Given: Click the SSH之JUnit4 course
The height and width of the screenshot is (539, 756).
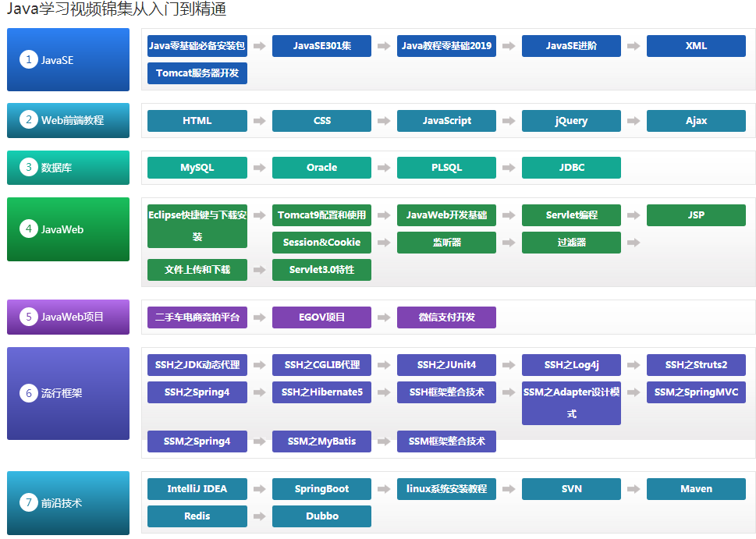Looking at the screenshot, I should [446, 365].
